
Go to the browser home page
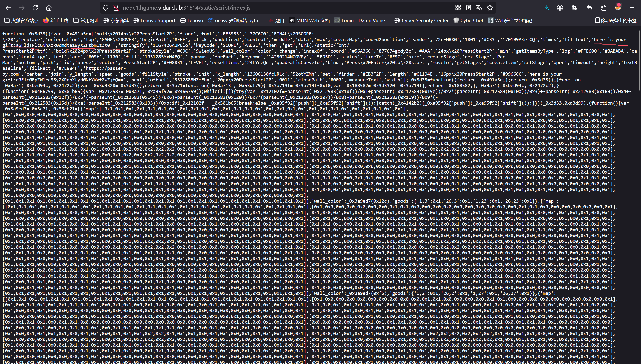coord(49,8)
